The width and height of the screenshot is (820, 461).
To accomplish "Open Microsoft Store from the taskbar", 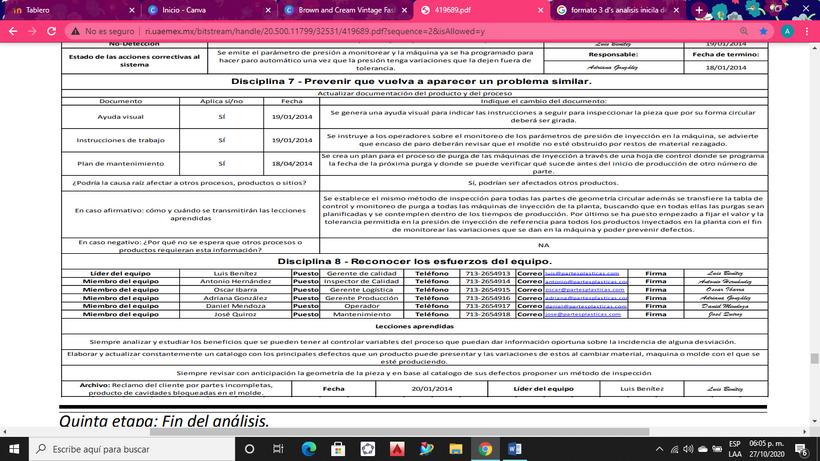I will click(338, 449).
